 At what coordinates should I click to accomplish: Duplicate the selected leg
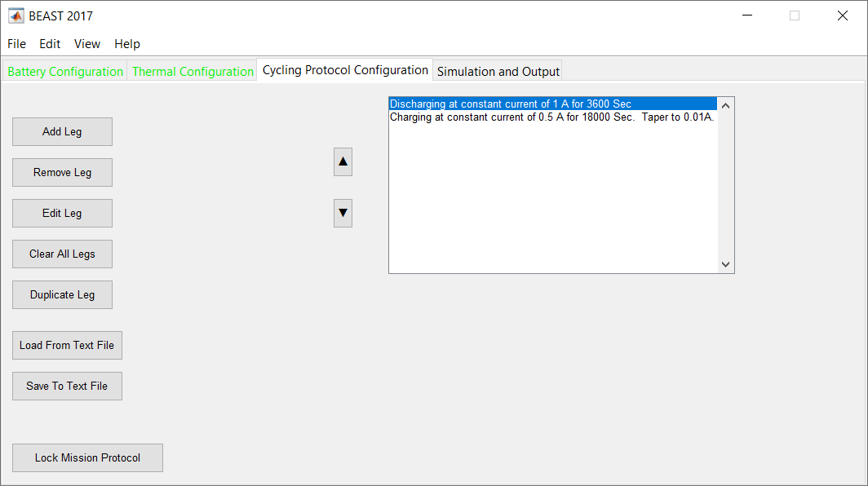(x=62, y=294)
